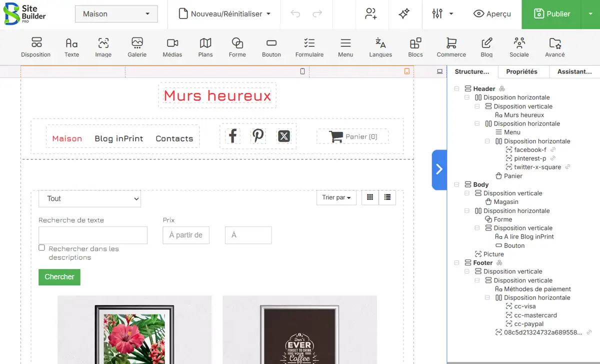Image resolution: width=600 pixels, height=364 pixels.
Task: Select the Menu tool in toolbar
Action: pyautogui.click(x=345, y=47)
